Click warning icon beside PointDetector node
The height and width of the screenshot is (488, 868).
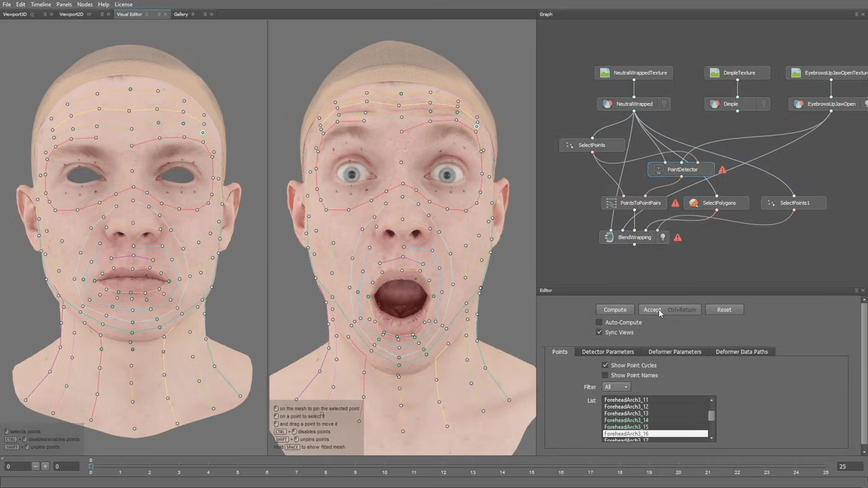coord(722,170)
